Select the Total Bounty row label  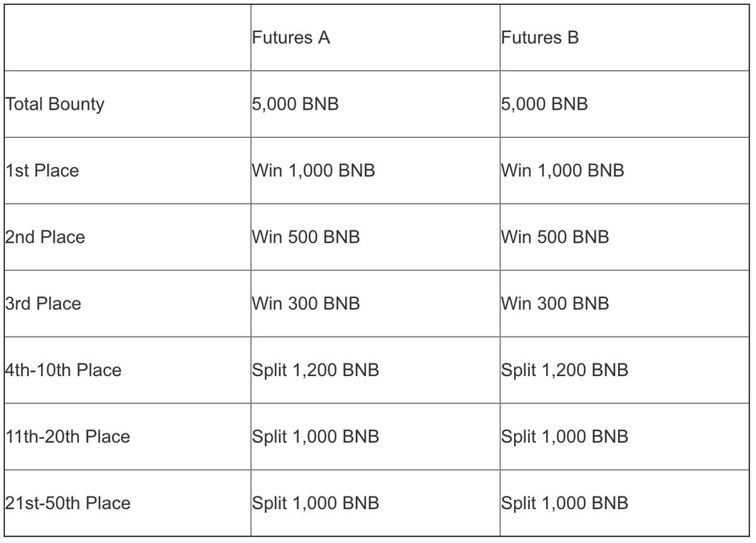coord(54,104)
